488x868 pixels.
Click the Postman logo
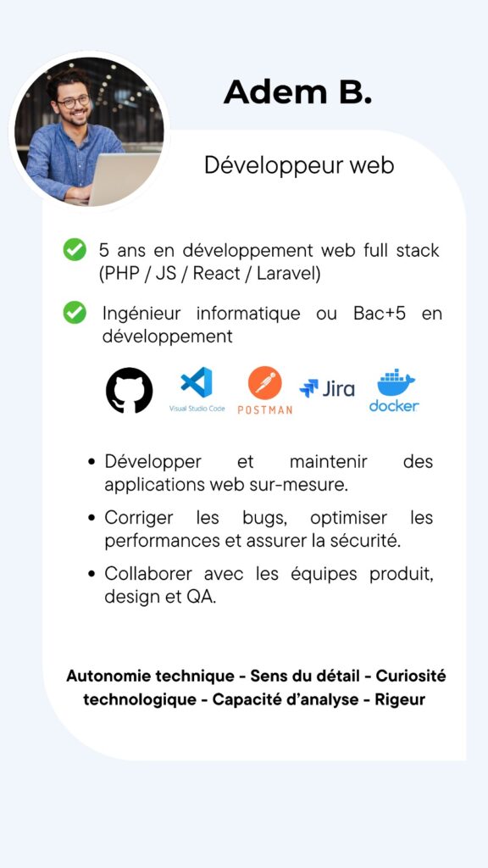[x=264, y=390]
